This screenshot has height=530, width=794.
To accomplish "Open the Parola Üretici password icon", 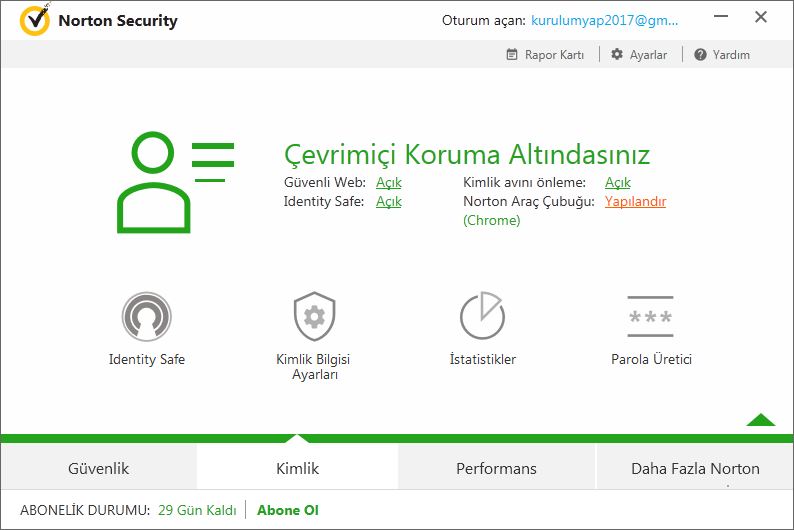I will [x=650, y=316].
